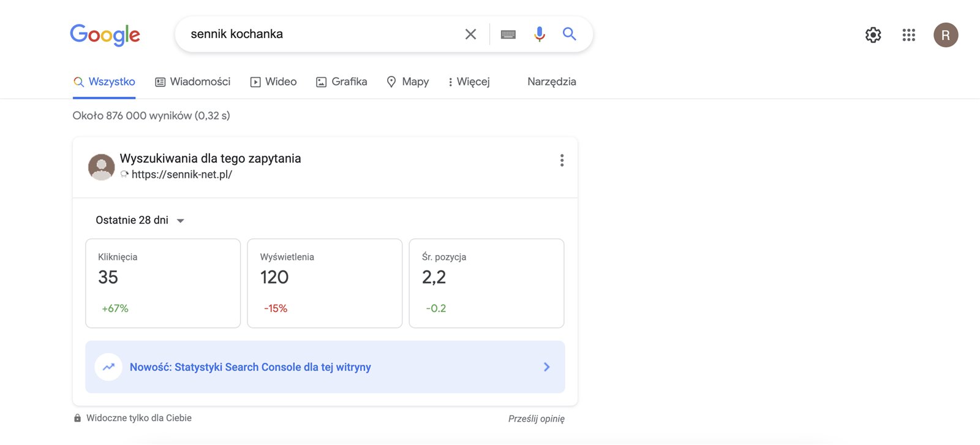Open settings via the gear icon
980x445 pixels.
(x=873, y=35)
